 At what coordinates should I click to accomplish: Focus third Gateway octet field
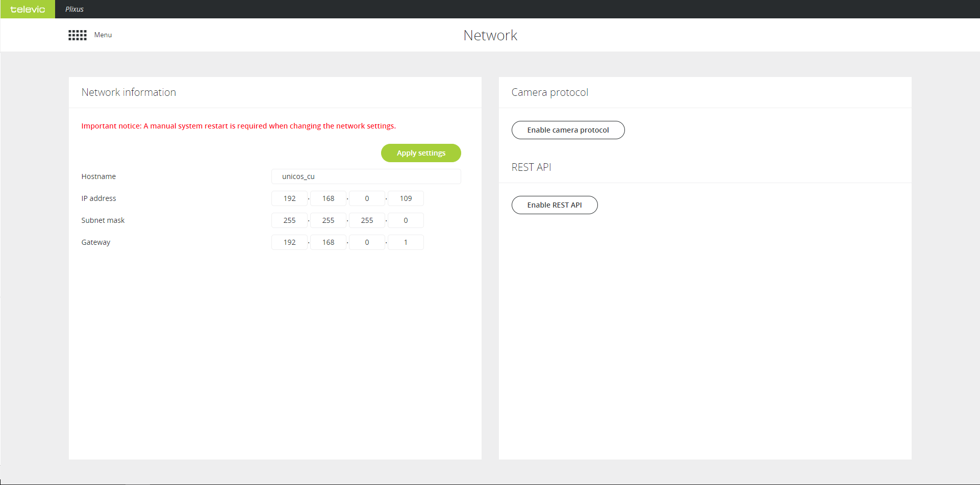[x=367, y=242]
